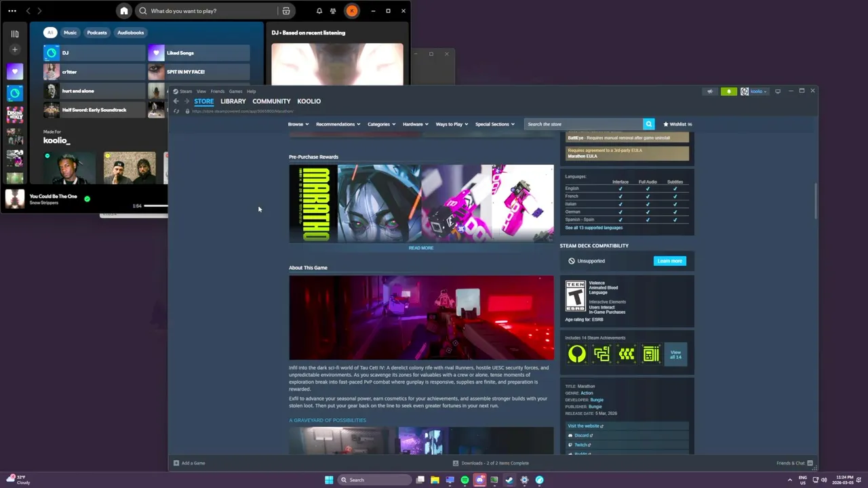This screenshot has width=868, height=488.
Task: Open Discover Weekly cover in Spotify sidebar
Action: point(15,115)
